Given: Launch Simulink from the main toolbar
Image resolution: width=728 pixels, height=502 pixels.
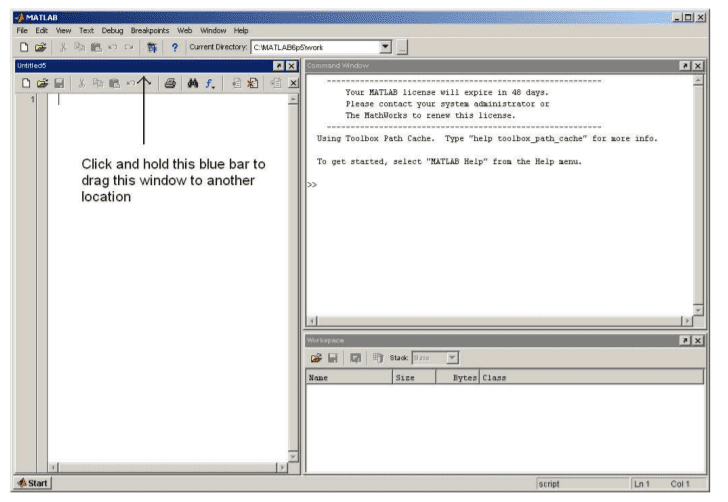Looking at the screenshot, I should click(152, 47).
